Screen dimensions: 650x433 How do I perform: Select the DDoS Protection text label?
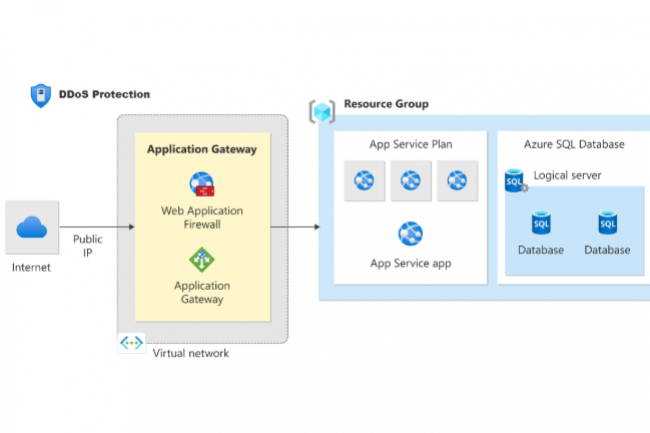coord(105,94)
